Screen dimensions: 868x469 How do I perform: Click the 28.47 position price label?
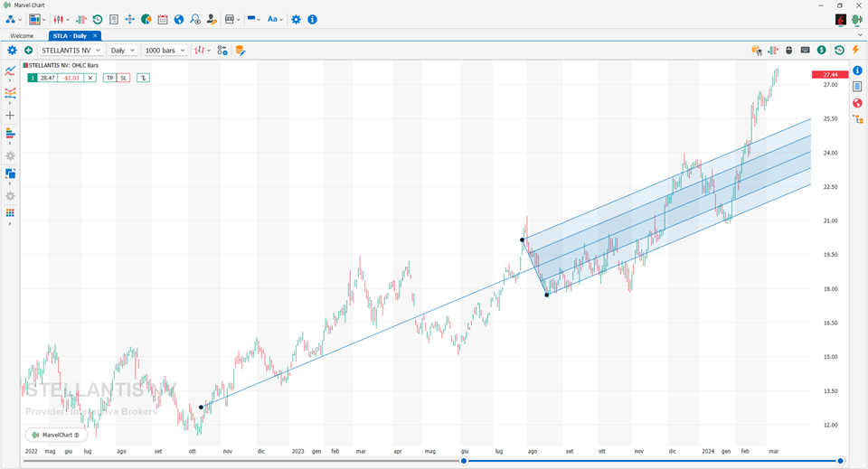click(x=48, y=78)
